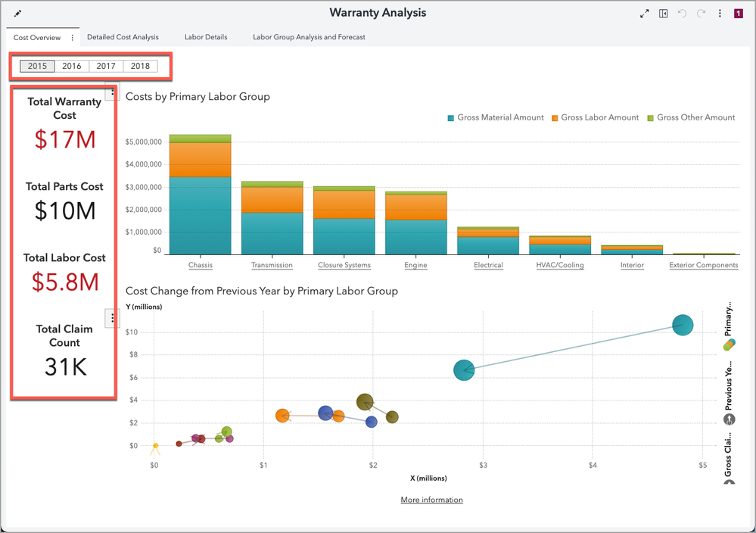This screenshot has height=533, width=756.
Task: Click the Primary labor group legend icon
Action: [729, 345]
